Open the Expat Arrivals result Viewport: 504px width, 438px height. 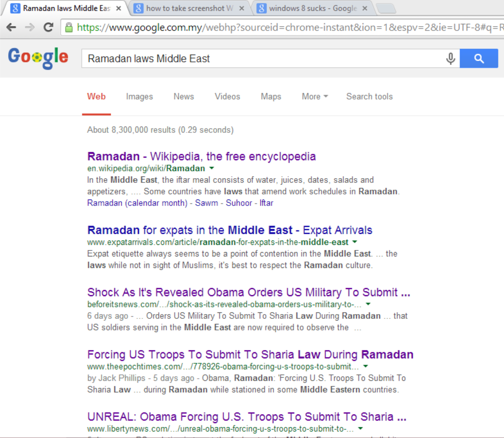point(230,230)
